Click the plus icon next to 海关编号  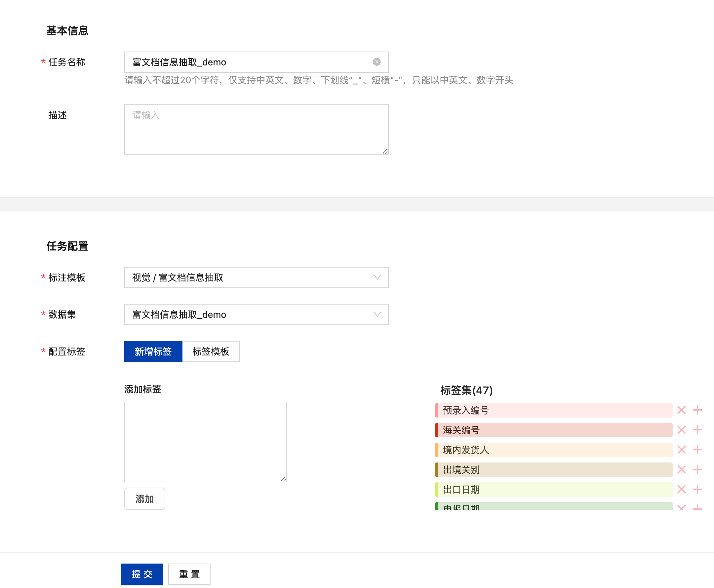(697, 430)
